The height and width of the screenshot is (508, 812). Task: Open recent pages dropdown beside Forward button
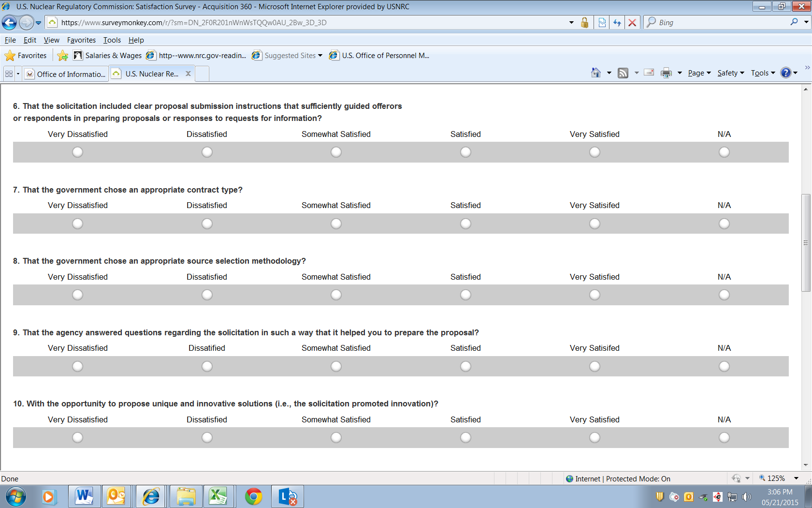39,23
